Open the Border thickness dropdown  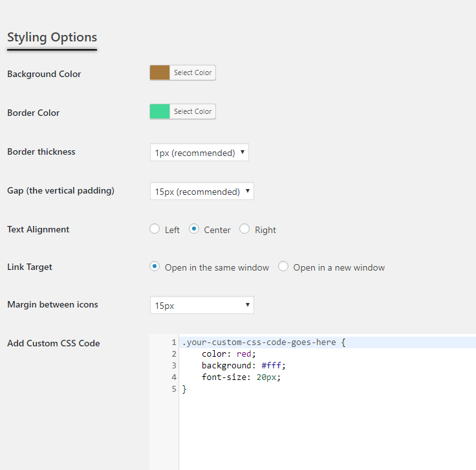click(199, 152)
